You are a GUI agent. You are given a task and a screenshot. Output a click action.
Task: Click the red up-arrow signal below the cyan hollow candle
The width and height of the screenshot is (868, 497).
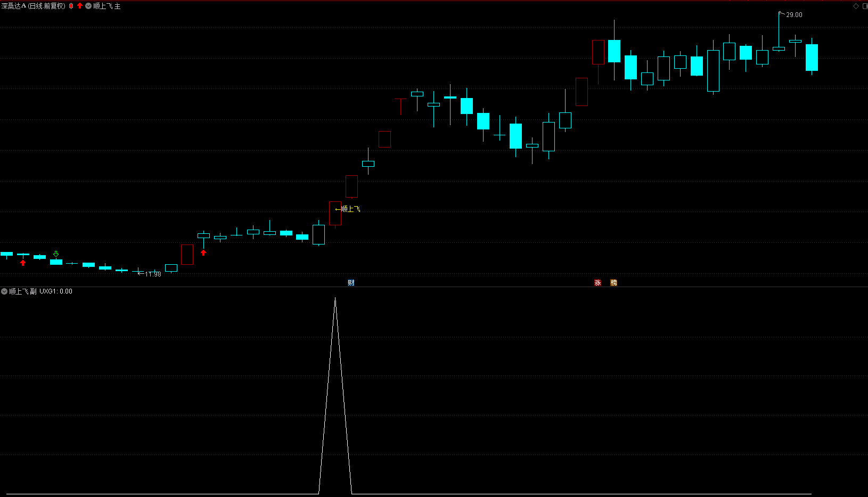[x=203, y=252]
